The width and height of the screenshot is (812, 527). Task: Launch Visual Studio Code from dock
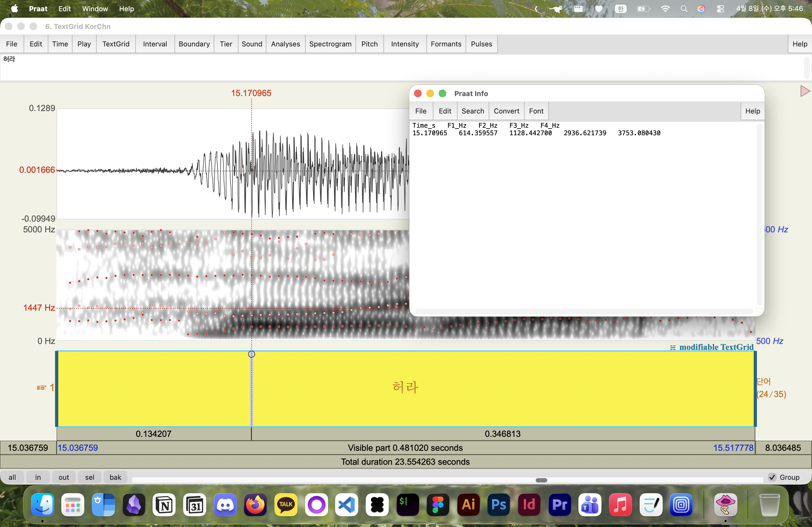coord(347,504)
